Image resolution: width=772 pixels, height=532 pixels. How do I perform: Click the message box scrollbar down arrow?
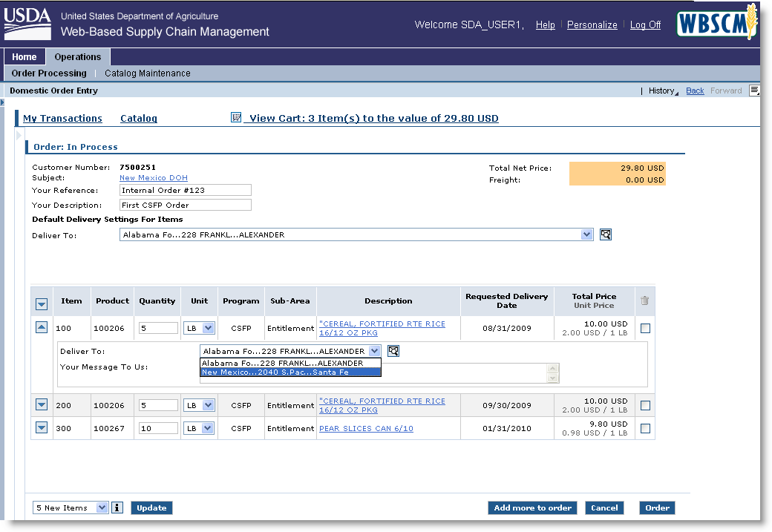tap(552, 378)
